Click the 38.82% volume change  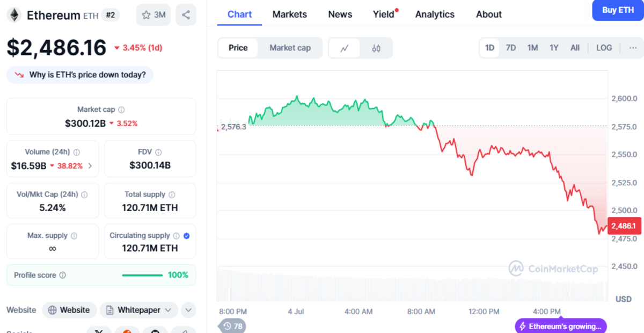(x=69, y=166)
